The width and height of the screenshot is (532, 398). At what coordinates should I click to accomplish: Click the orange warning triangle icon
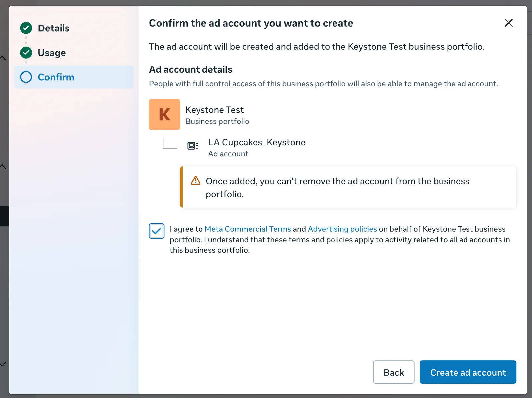tap(196, 180)
